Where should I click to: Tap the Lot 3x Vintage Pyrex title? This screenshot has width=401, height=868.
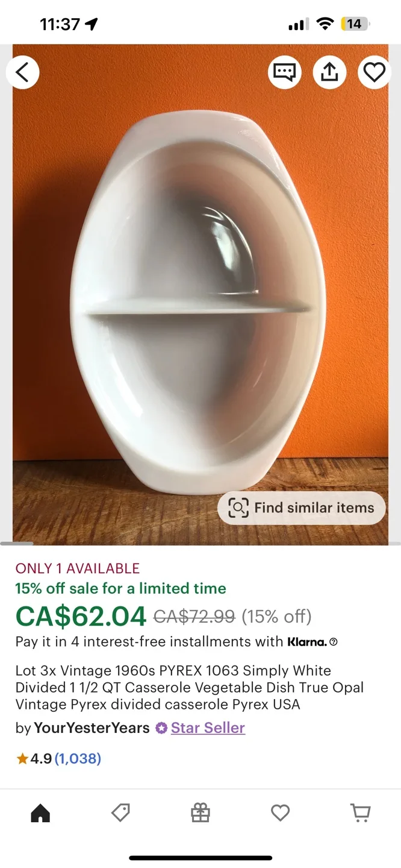tap(190, 687)
